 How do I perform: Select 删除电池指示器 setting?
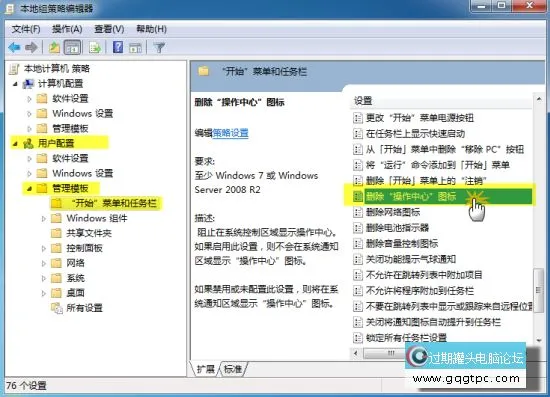coord(397,228)
